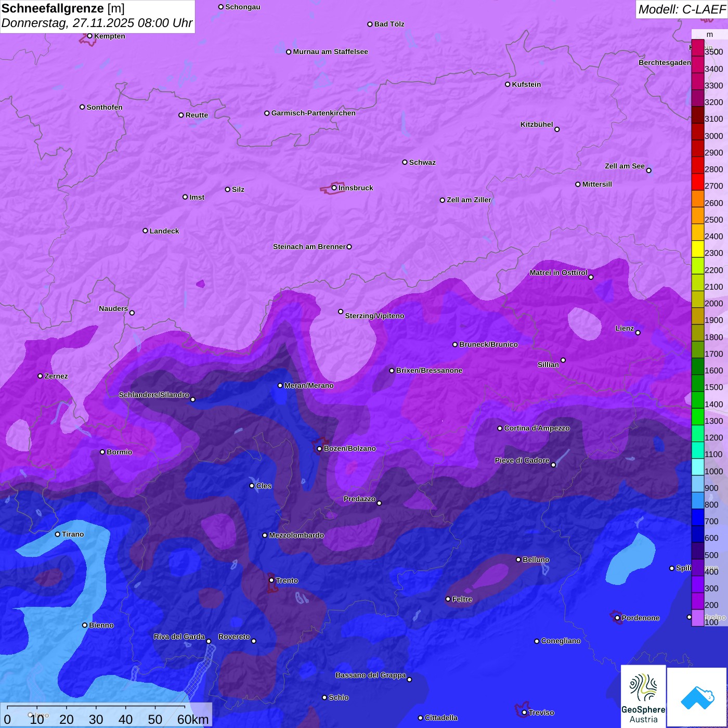Select the 2300 m yellow legend color
728x728 pixels.
coord(697,249)
